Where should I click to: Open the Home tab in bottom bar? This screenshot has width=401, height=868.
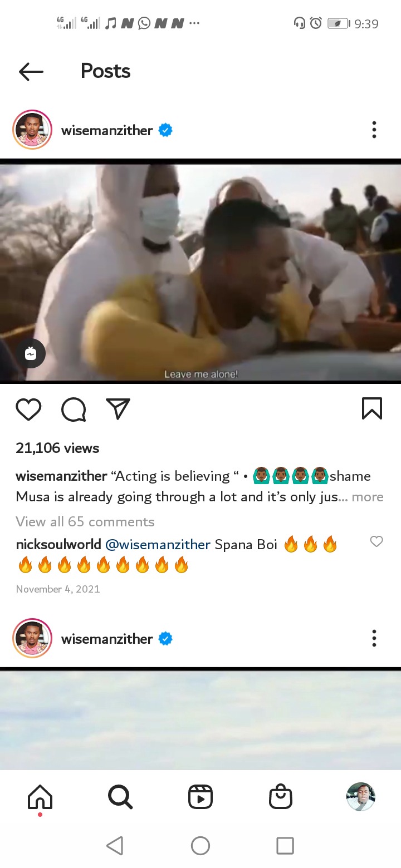pyautogui.click(x=40, y=798)
